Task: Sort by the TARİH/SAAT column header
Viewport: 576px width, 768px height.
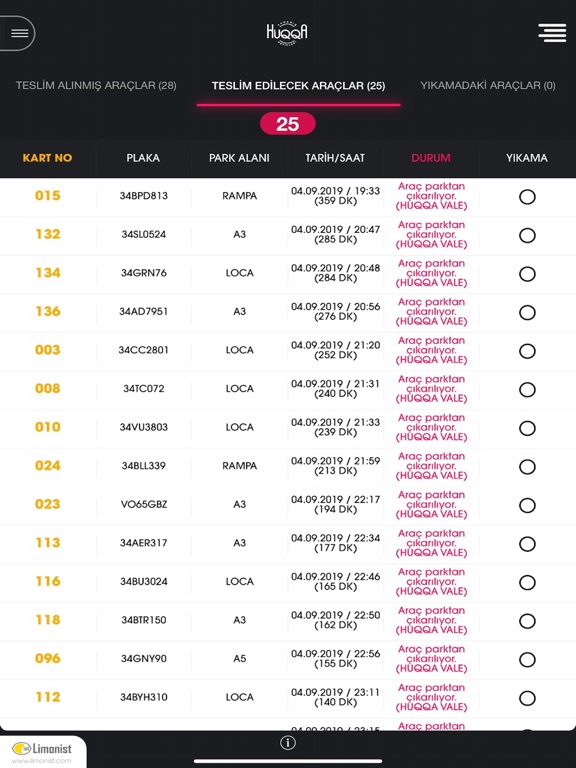Action: point(335,158)
